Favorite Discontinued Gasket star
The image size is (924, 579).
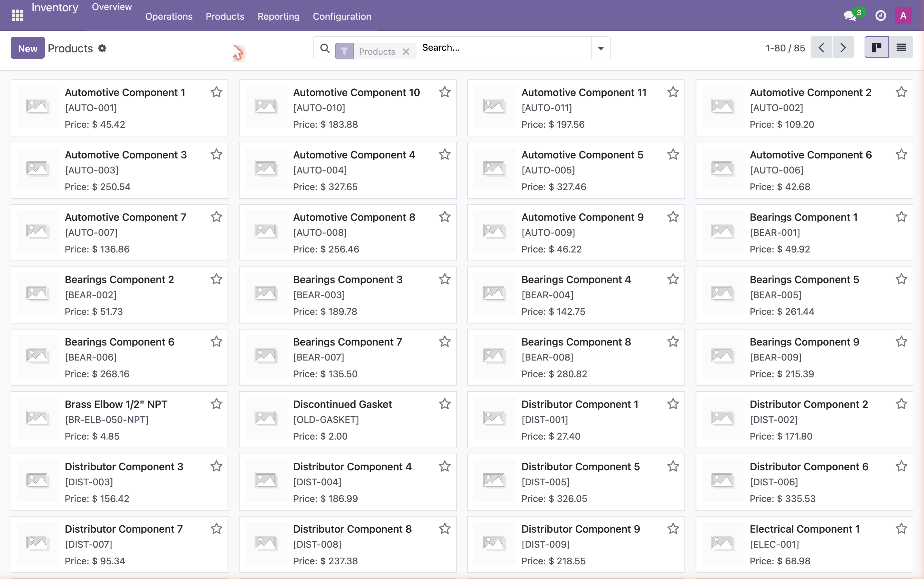coord(445,404)
